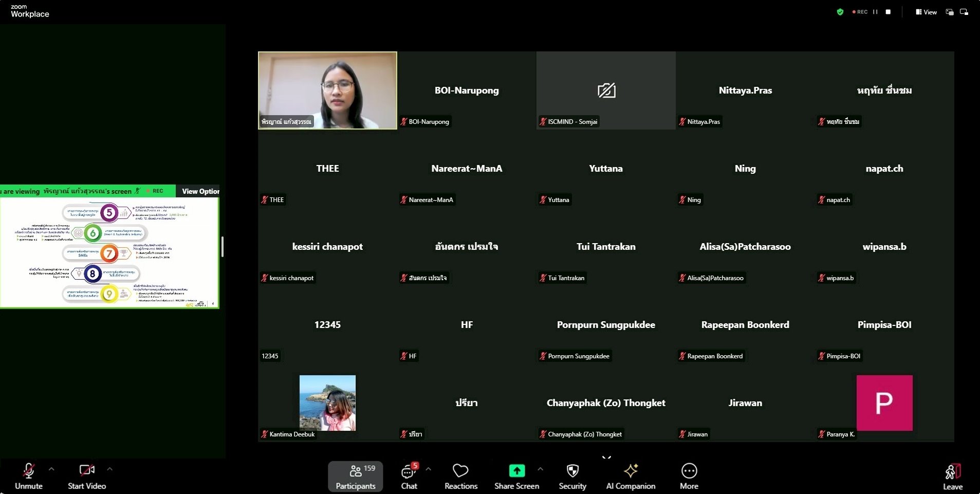The width and height of the screenshot is (980, 494).
Task: Leave the meeting
Action: point(952,476)
